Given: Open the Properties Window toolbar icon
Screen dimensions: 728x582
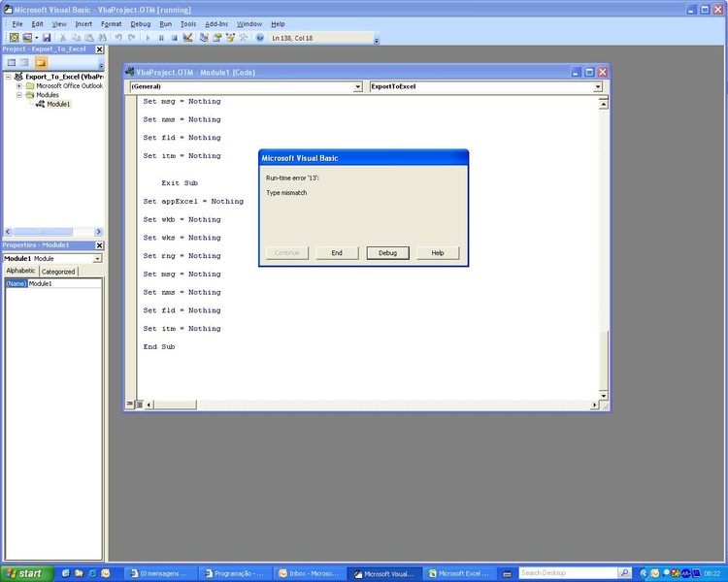Looking at the screenshot, I should [x=216, y=38].
